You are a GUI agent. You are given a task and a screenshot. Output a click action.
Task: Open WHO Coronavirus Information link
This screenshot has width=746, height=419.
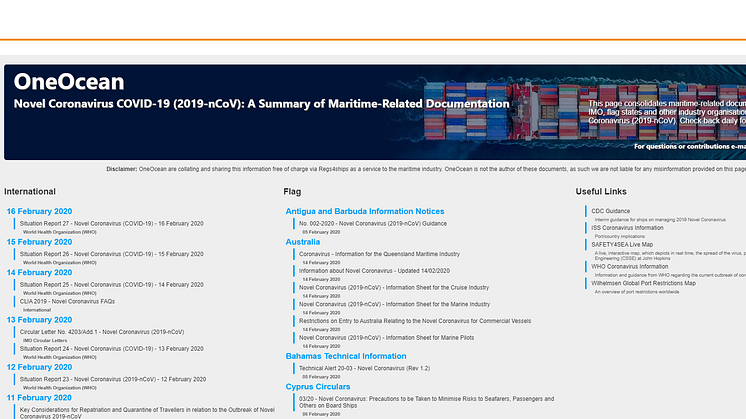tap(629, 266)
